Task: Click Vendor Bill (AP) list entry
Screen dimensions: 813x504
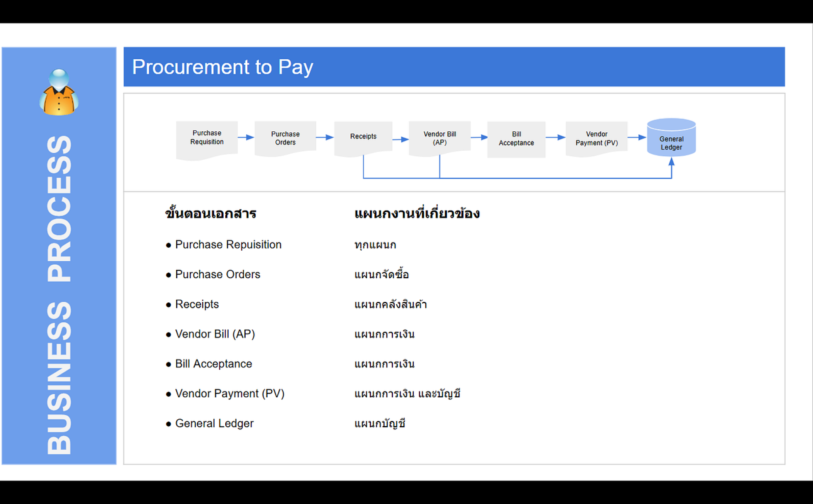Action: (215, 334)
